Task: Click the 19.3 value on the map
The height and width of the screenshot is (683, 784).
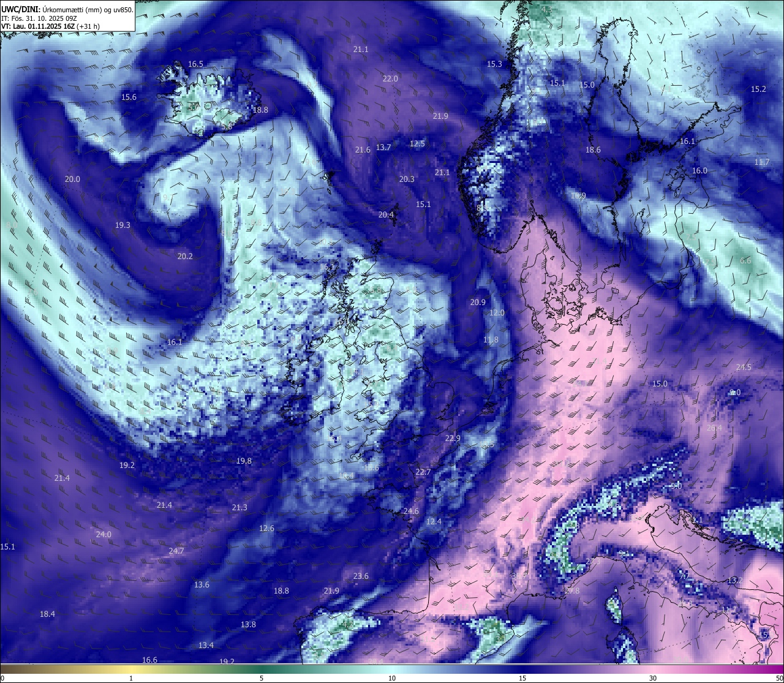Action: (123, 225)
